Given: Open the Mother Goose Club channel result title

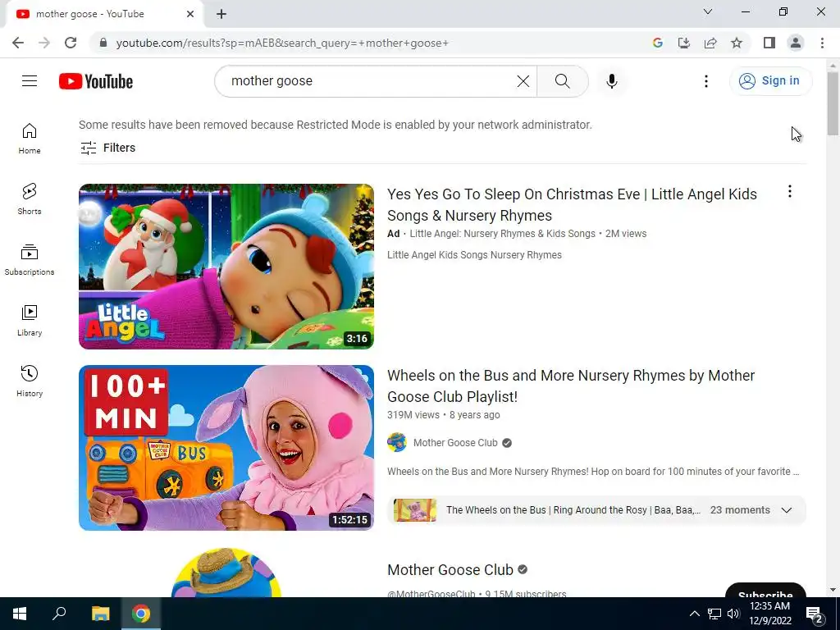Looking at the screenshot, I should pyautogui.click(x=450, y=569).
